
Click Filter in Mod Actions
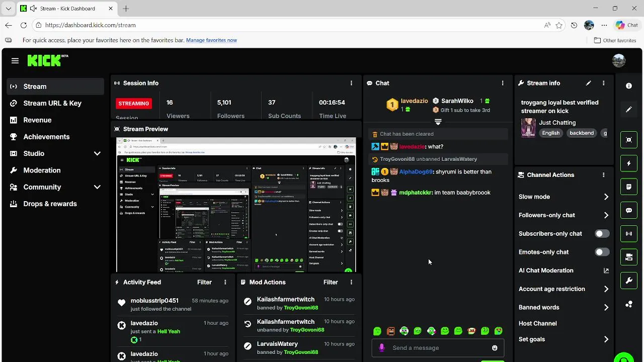(x=331, y=282)
